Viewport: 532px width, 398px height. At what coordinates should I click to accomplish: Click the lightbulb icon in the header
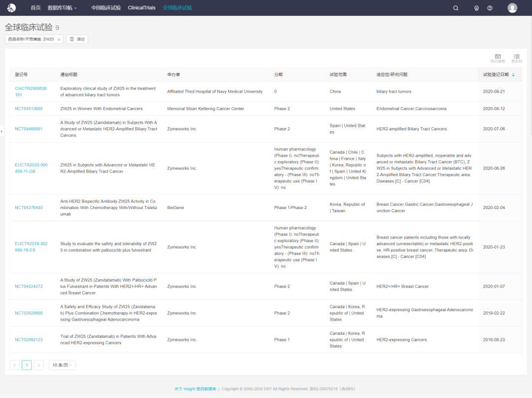[x=476, y=8]
